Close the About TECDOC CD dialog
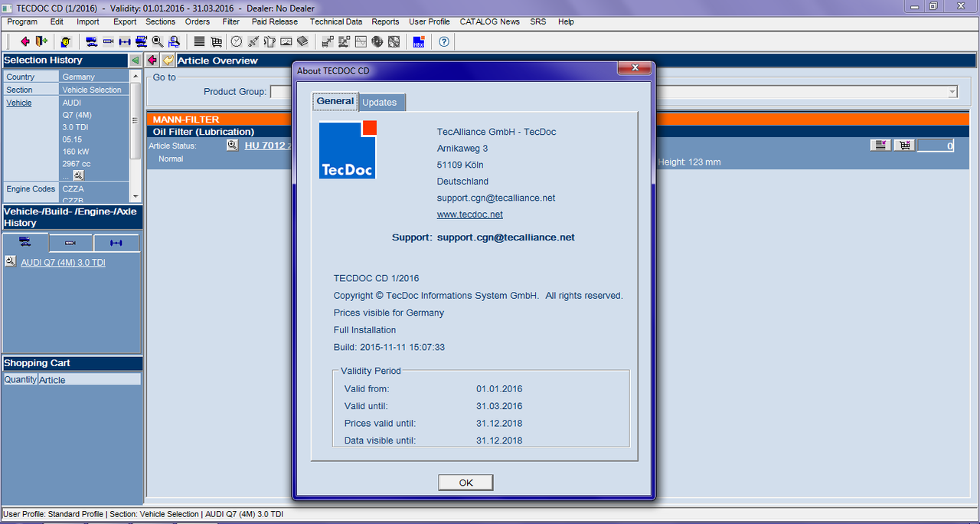The image size is (980, 524). coord(635,70)
